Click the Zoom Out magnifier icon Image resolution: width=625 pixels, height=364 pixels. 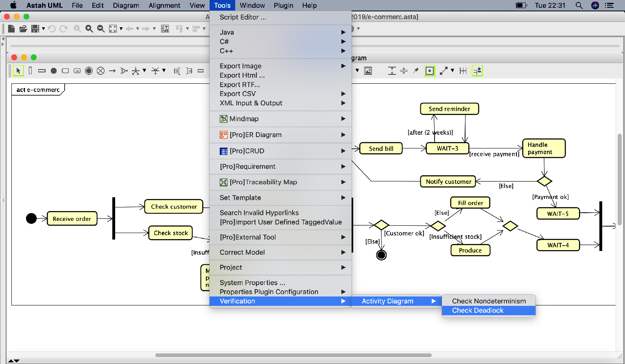(x=101, y=28)
